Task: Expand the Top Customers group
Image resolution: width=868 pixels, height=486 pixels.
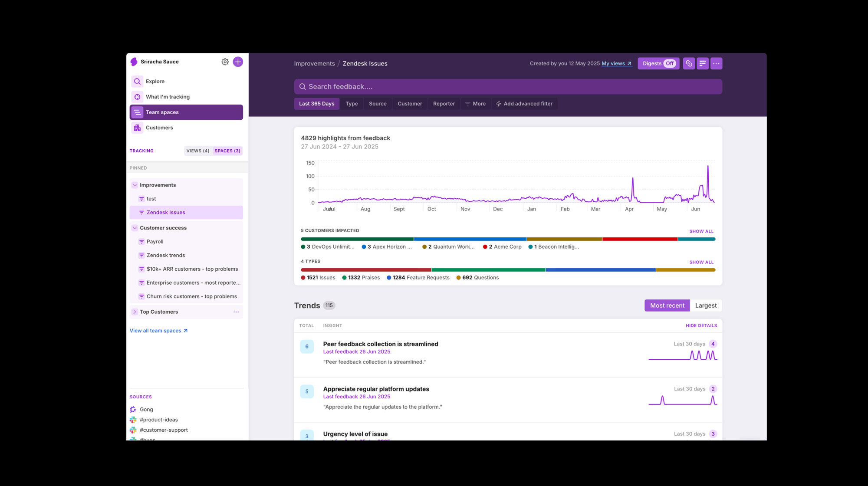Action: click(x=135, y=312)
